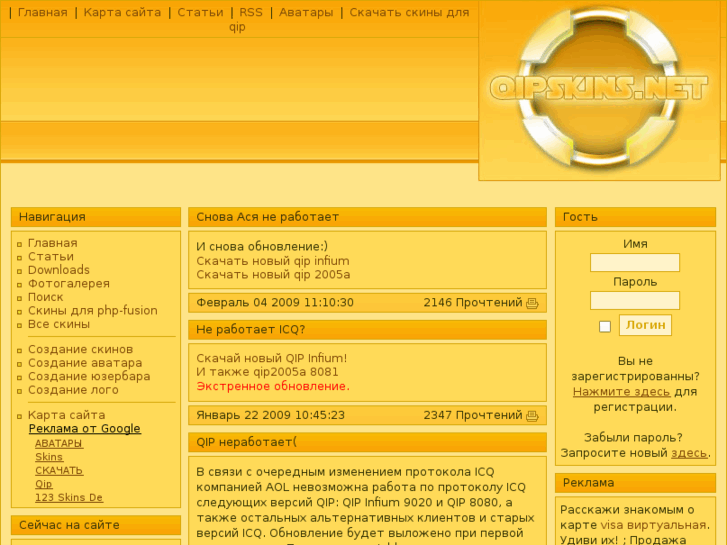Viewport: 727px width, 545px height.
Task: Open Создание аватара link
Action: coord(85,363)
